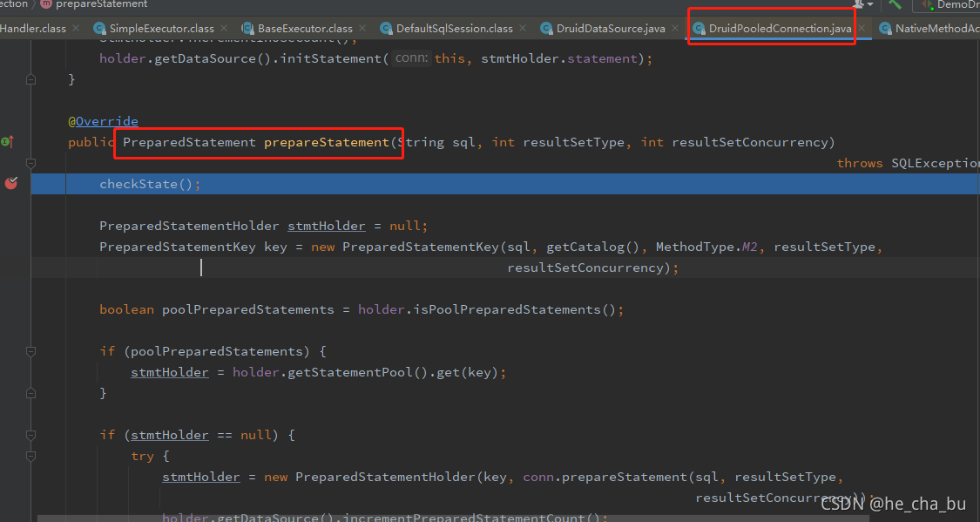Click fold end marker after initStatement line
Image resolution: width=980 pixels, height=522 pixels.
coord(30,79)
